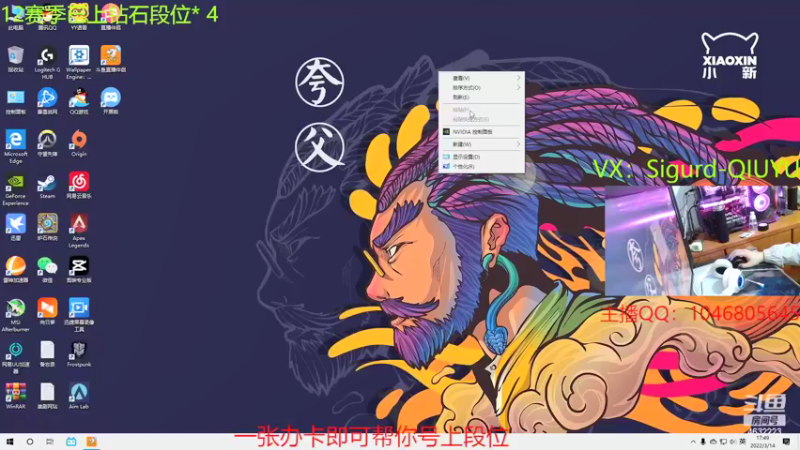Select the red 网易云音乐 music icon
The image size is (800, 450).
click(x=79, y=186)
